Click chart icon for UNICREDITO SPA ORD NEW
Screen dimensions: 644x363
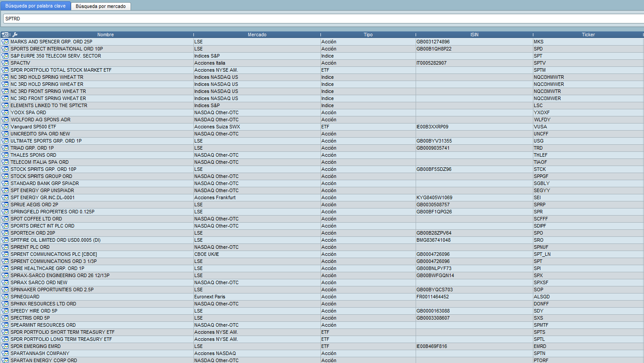[5, 134]
